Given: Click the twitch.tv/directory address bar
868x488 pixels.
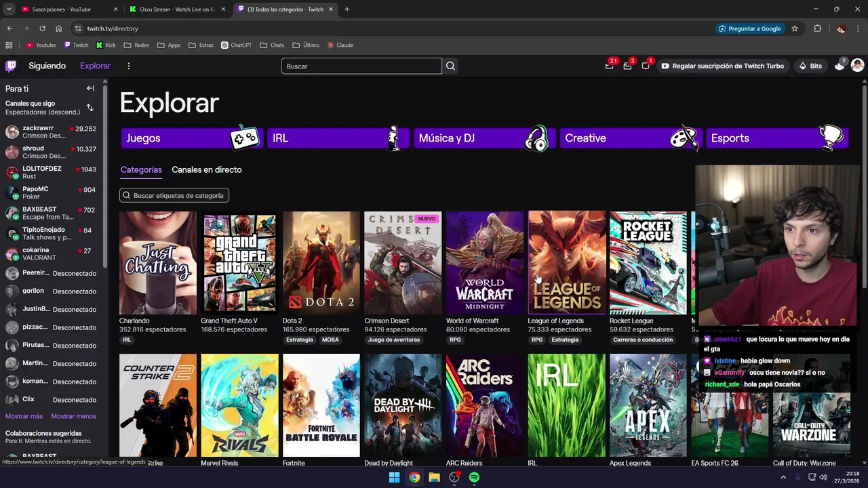Looking at the screenshot, I should [x=393, y=28].
